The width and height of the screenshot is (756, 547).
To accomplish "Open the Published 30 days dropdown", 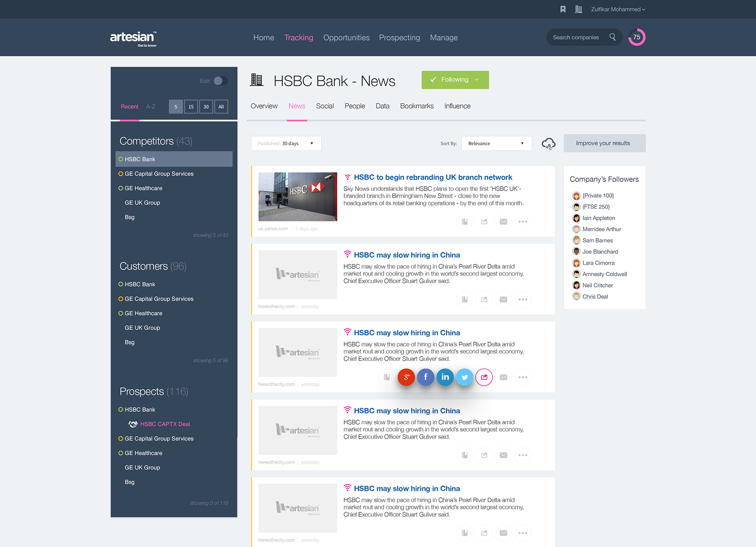I will point(286,143).
